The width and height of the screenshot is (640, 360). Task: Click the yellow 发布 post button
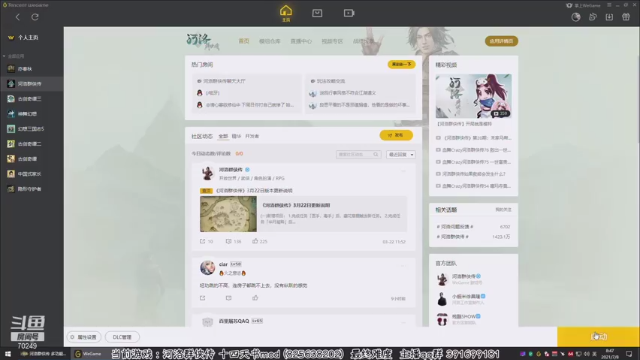coord(396,135)
